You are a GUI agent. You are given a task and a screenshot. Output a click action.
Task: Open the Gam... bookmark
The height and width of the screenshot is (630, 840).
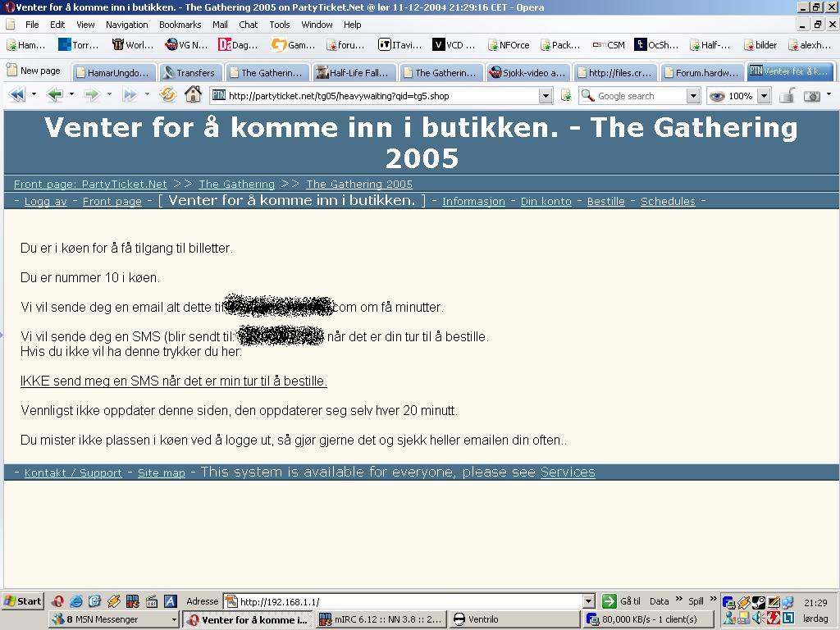[x=293, y=45]
